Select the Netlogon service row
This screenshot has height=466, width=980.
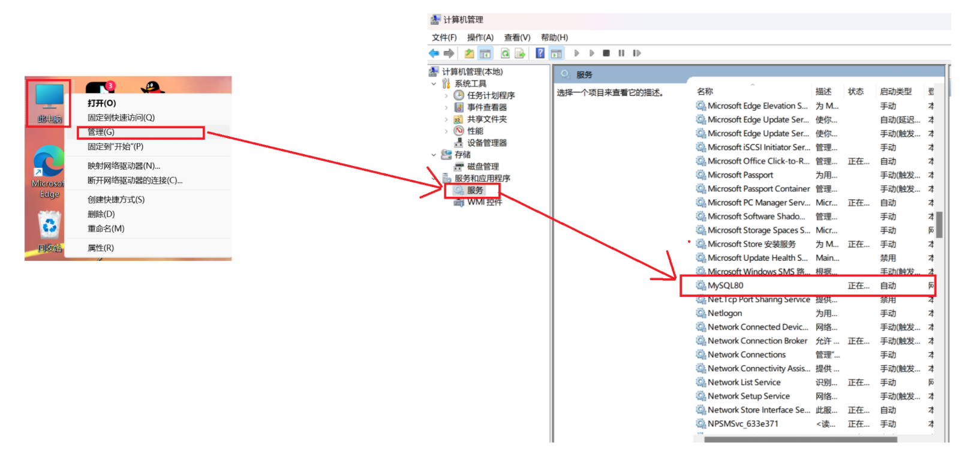pos(814,313)
